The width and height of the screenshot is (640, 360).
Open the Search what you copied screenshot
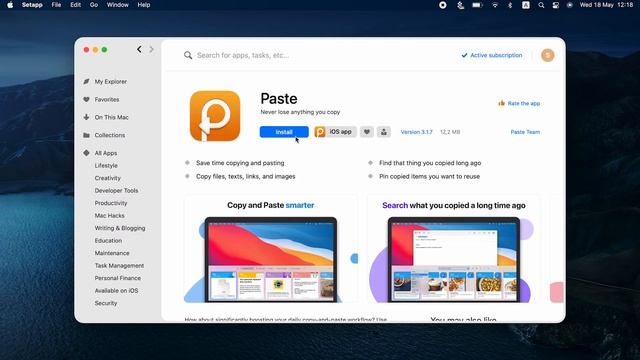pyautogui.click(x=453, y=250)
